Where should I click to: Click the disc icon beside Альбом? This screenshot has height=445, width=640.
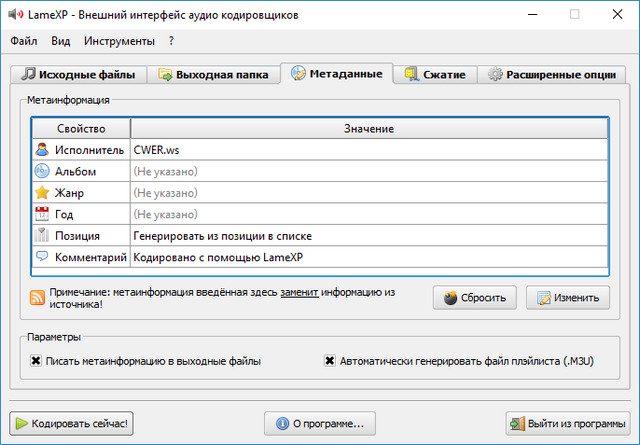(x=42, y=171)
